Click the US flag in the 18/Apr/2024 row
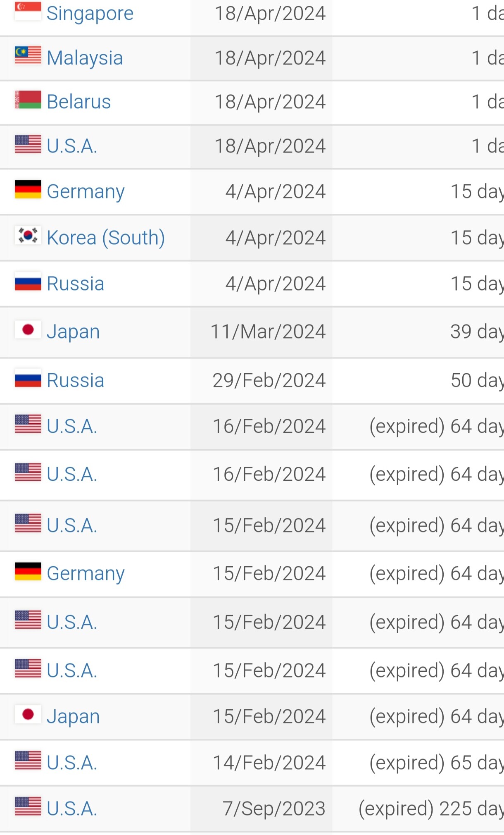This screenshot has width=504, height=835. pos(28,144)
